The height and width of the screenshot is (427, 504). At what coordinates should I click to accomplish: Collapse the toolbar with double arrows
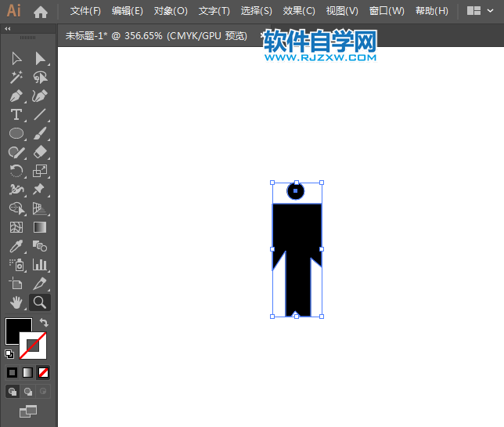click(7, 29)
